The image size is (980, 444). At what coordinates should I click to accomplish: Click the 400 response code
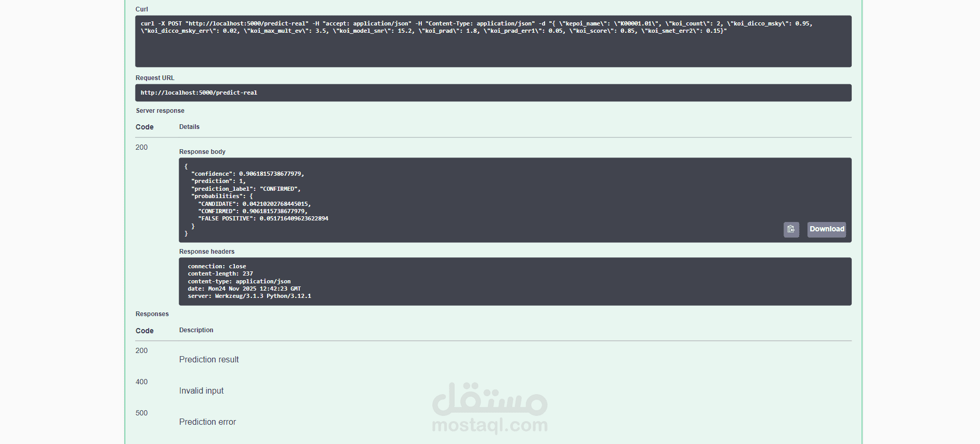point(141,382)
